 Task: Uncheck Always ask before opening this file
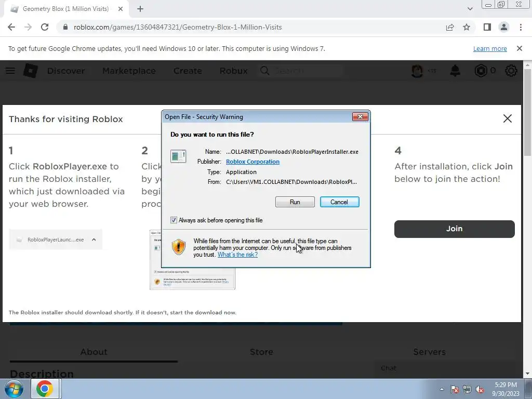[x=174, y=220]
